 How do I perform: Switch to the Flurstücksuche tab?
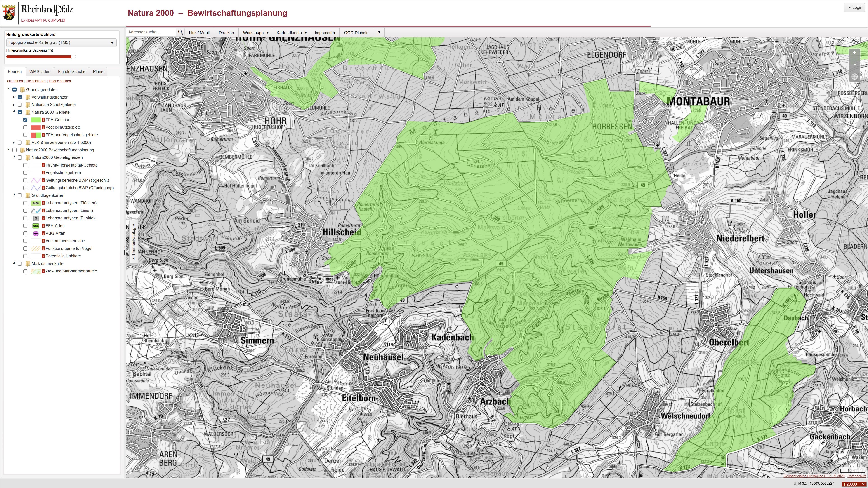tap(71, 72)
